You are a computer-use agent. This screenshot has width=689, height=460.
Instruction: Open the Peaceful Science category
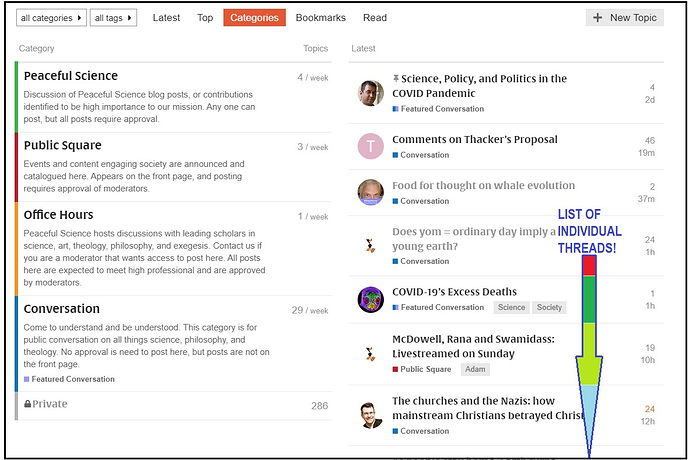point(70,76)
